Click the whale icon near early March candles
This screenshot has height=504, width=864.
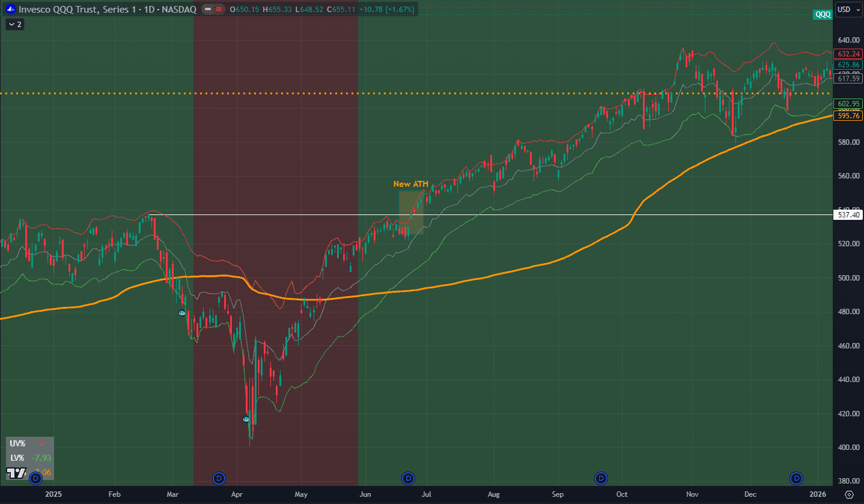(182, 313)
